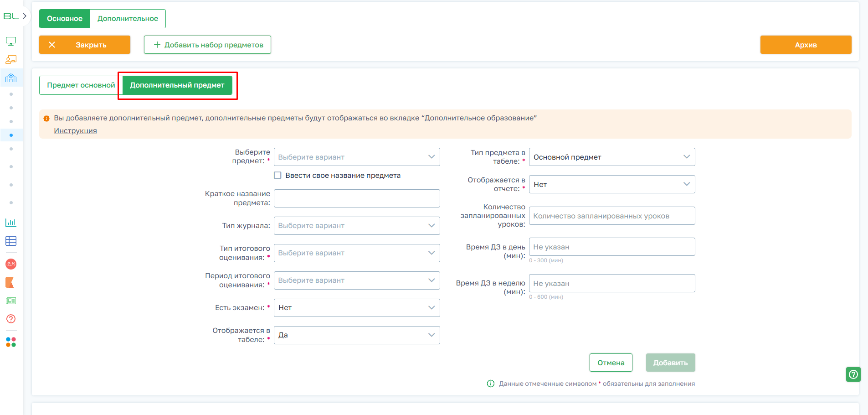
Task: Check 'Ввести свое название предмета' checkbox
Action: pyautogui.click(x=277, y=175)
